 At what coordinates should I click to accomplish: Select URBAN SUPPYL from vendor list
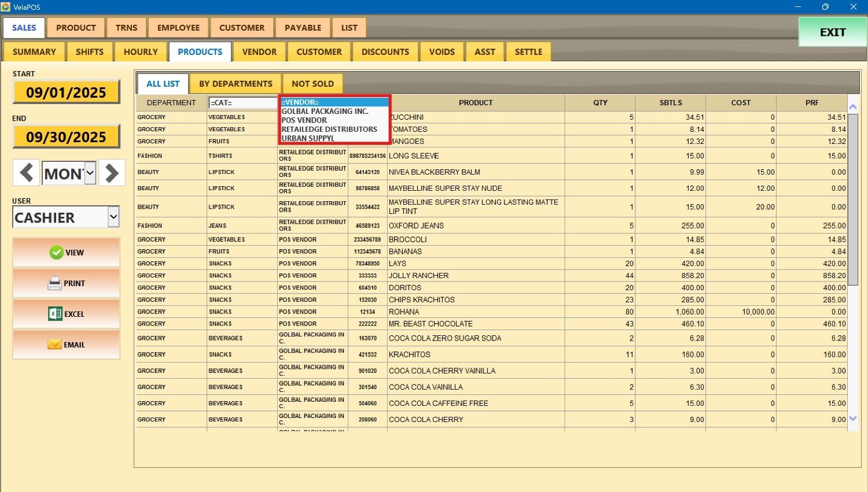pyautogui.click(x=308, y=139)
